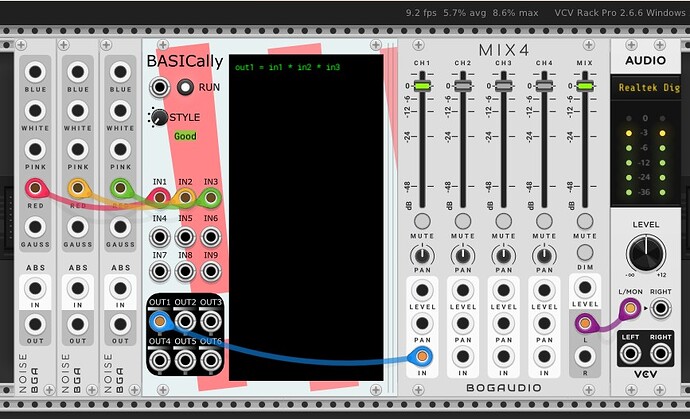This screenshot has height=419, width=690.
Task: Click the CH2 PAN knob on MIX4
Action: [462, 255]
